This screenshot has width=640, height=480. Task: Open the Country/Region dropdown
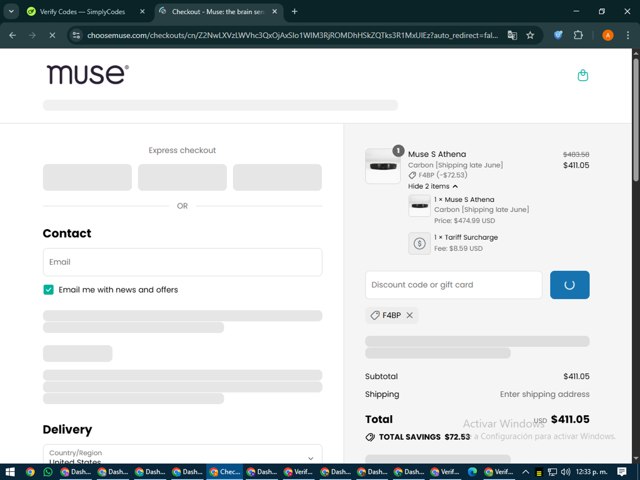(x=182, y=455)
